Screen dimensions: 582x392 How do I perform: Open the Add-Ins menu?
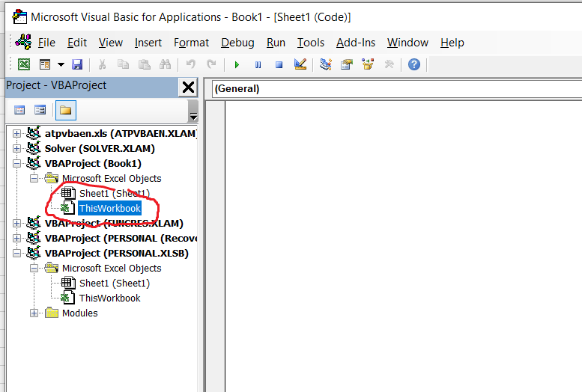click(356, 43)
